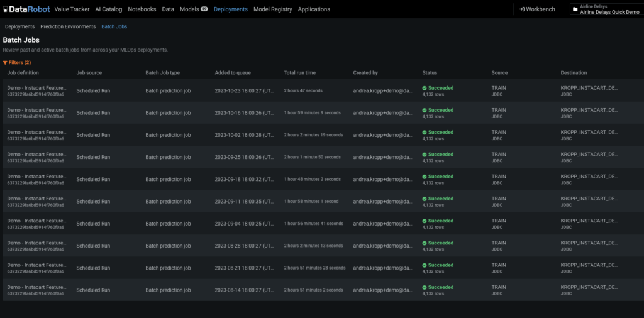Open the Value Tracker menu
Viewport: 644px width, 318px height.
[72, 9]
